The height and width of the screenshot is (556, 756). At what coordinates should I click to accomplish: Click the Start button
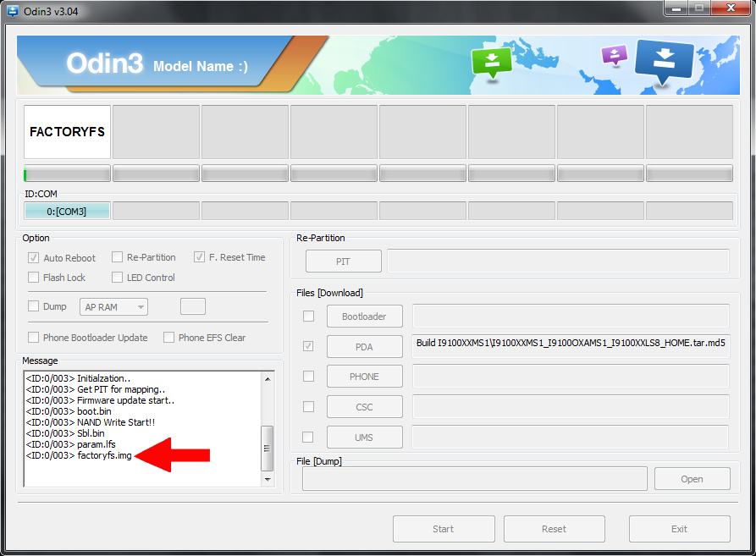pos(444,529)
